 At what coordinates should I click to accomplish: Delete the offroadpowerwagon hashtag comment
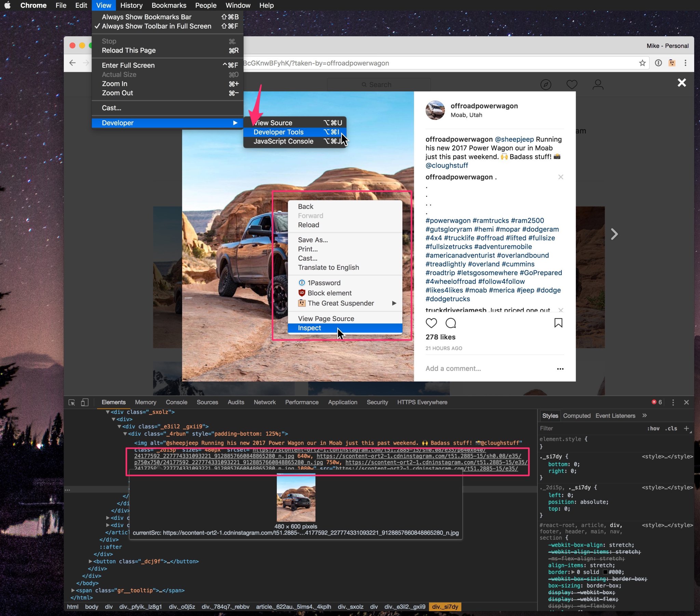[561, 177]
